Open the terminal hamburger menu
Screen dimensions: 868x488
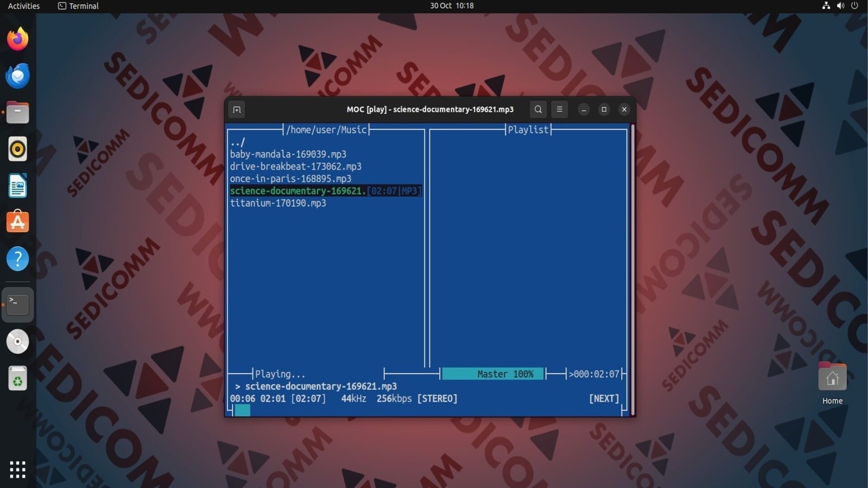click(x=559, y=109)
